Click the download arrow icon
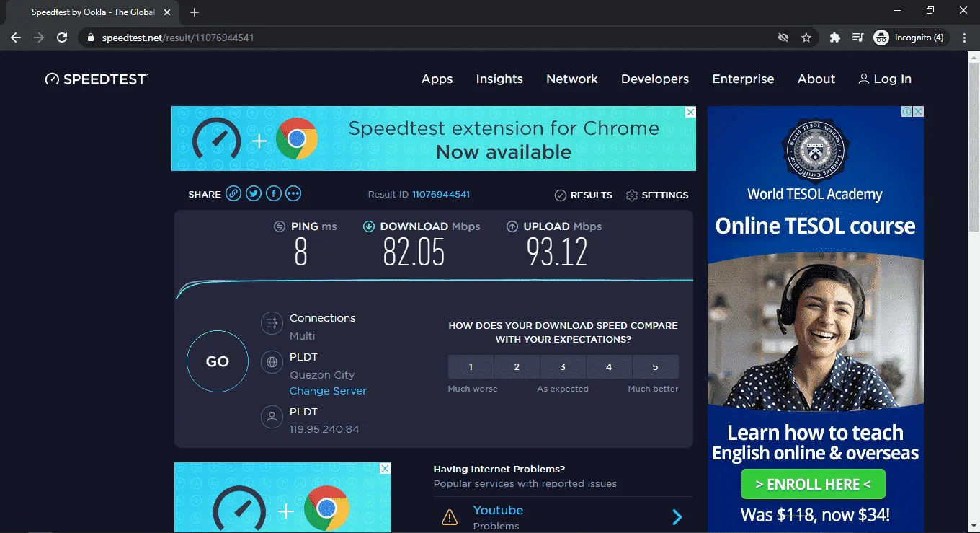Screen dimensions: 980x533 (x=369, y=226)
